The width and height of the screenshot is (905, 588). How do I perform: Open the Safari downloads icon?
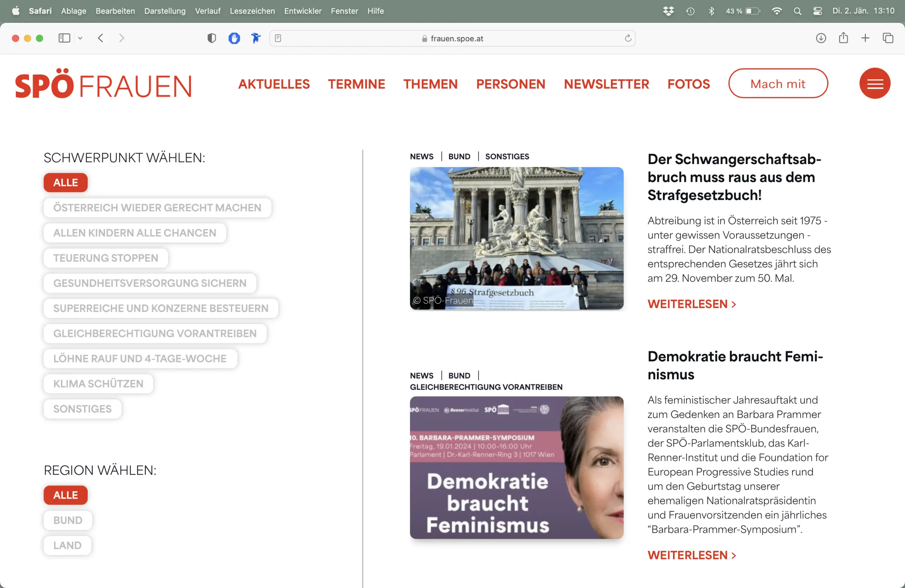tap(821, 38)
